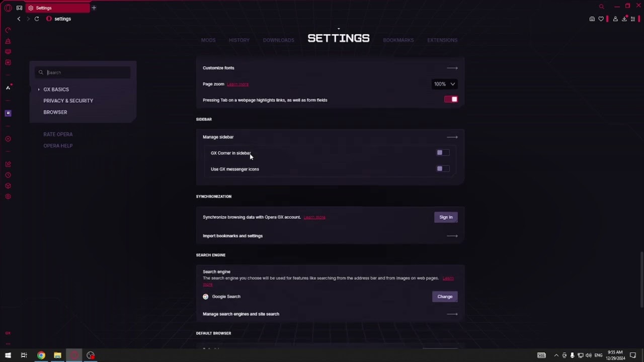644x362 pixels.
Task: Open Easy Setup sliders icon
Action: point(633,19)
